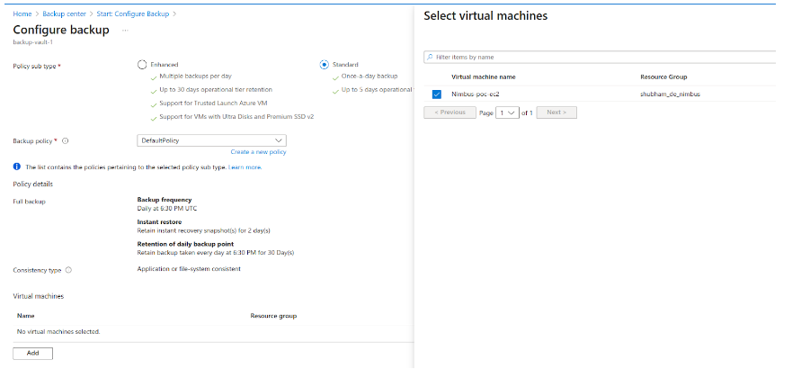Click the Retain instant recovery snapshot(s) text
810x387 pixels.
[204, 230]
